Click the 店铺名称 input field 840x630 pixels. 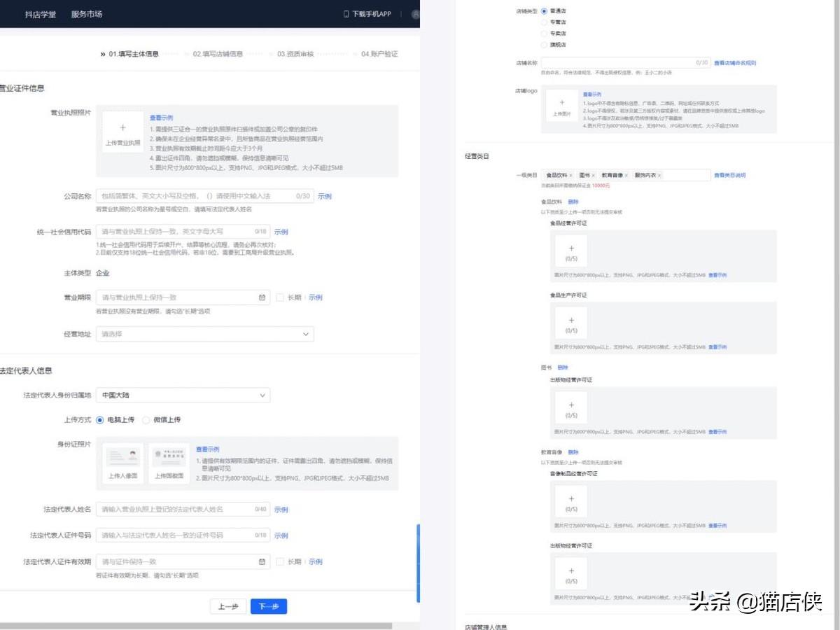626,63
